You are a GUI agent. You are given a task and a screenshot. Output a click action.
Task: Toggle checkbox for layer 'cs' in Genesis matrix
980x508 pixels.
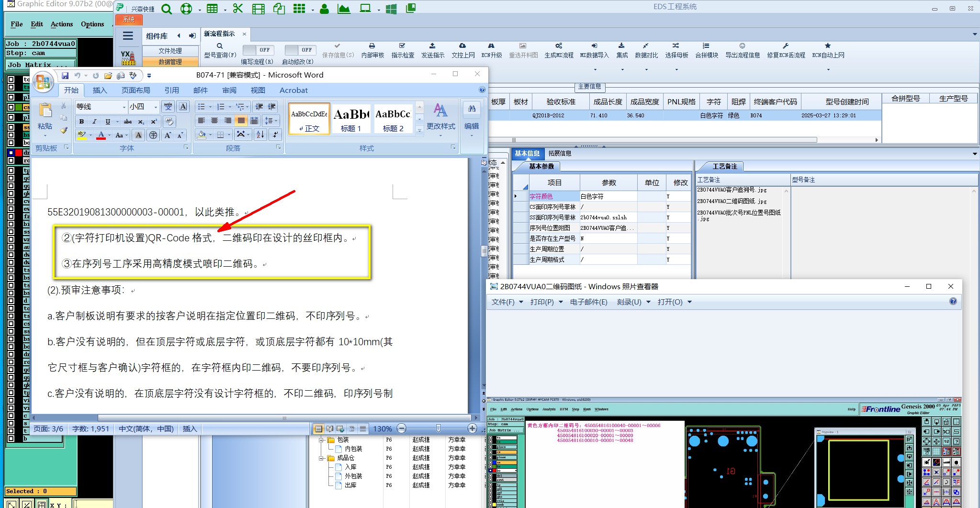point(11,107)
